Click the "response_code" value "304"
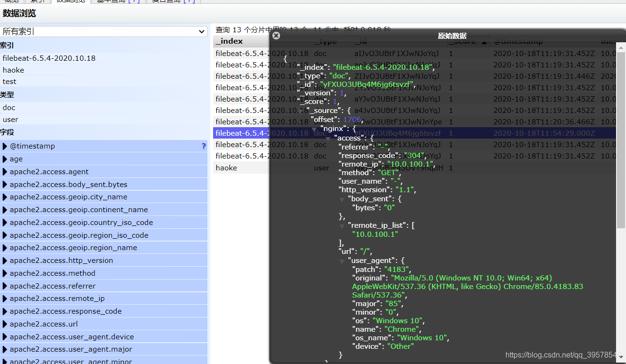The width and height of the screenshot is (626, 364). coord(414,156)
